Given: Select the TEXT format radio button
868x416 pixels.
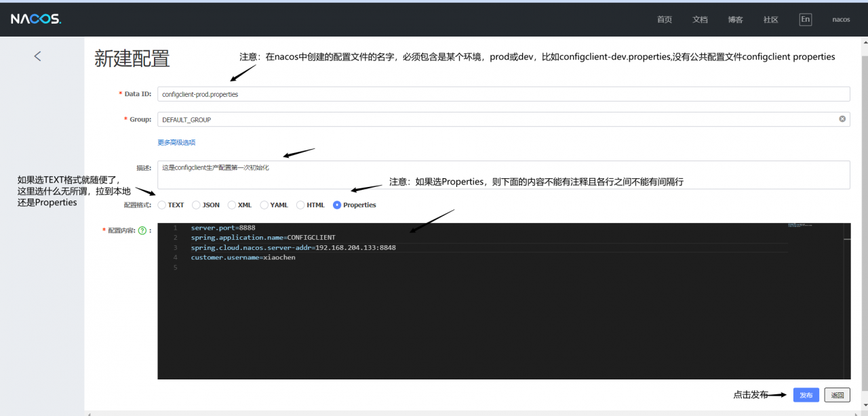Looking at the screenshot, I should pyautogui.click(x=161, y=204).
